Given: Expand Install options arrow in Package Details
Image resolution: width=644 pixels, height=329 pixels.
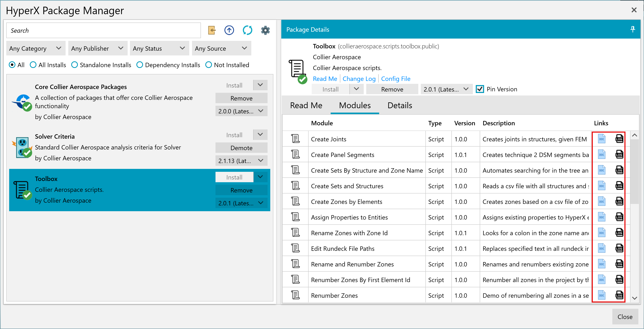Looking at the screenshot, I should pyautogui.click(x=356, y=89).
